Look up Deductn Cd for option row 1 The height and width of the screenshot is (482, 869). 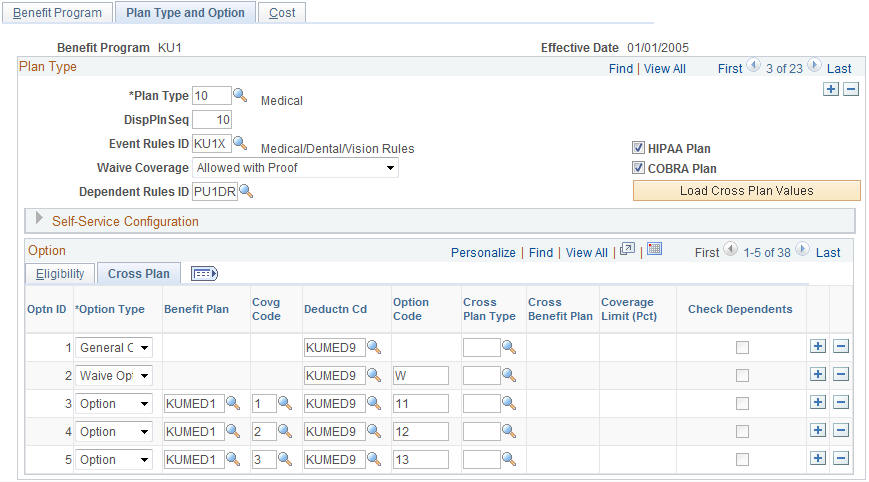[374, 347]
